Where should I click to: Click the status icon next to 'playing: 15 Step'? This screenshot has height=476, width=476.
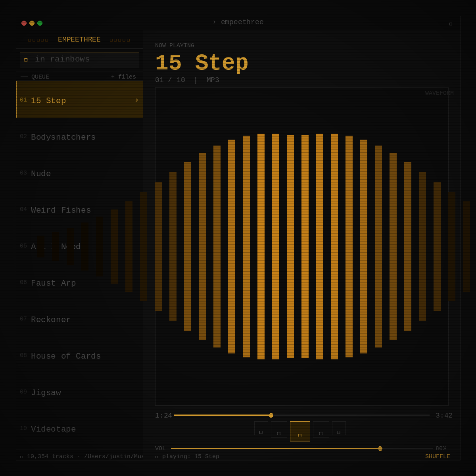[x=156, y=457]
